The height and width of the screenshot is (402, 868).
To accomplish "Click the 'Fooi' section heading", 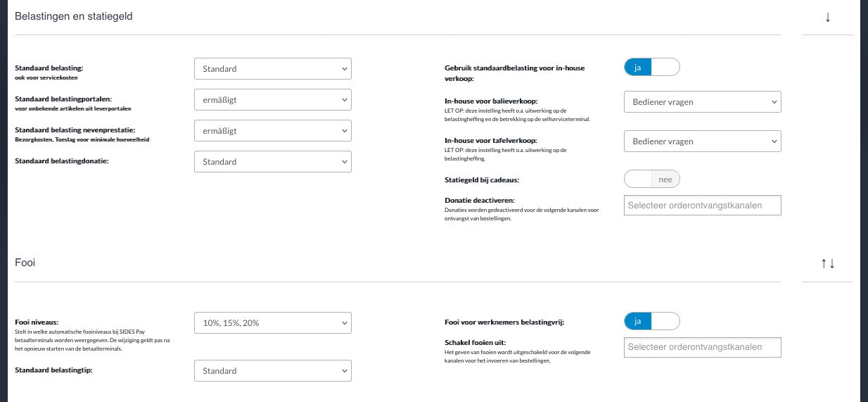I will [25, 263].
